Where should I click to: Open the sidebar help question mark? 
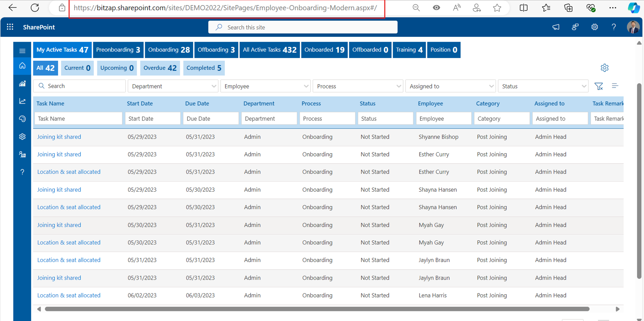click(x=22, y=172)
